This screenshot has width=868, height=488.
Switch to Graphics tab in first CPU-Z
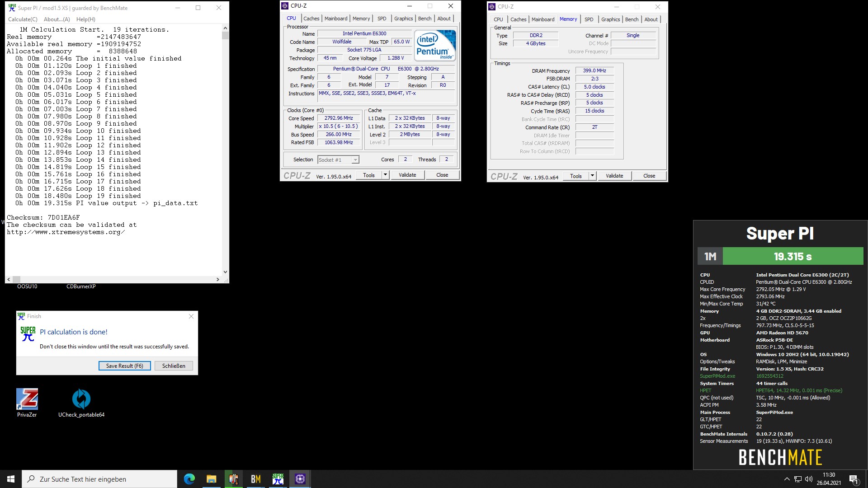(x=403, y=19)
